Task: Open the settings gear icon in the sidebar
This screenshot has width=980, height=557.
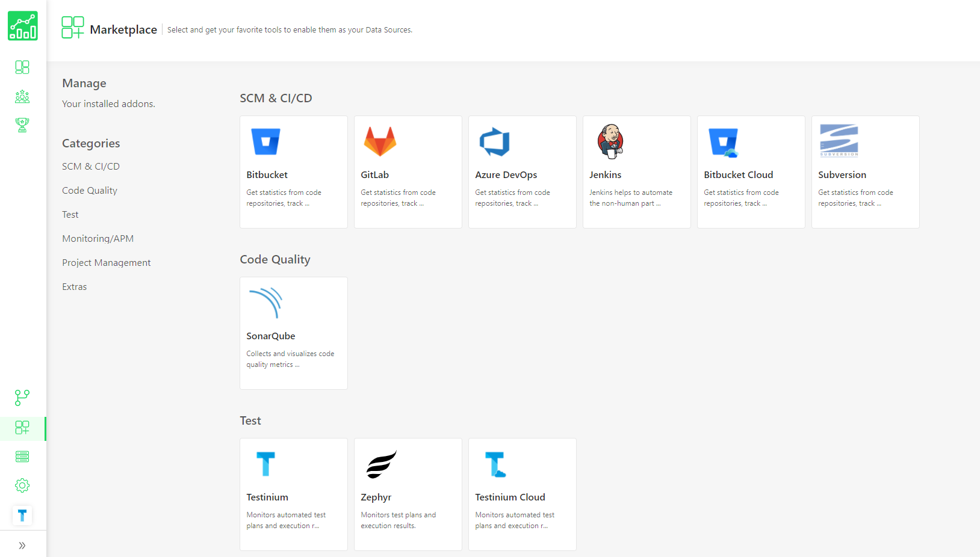Action: coord(22,485)
